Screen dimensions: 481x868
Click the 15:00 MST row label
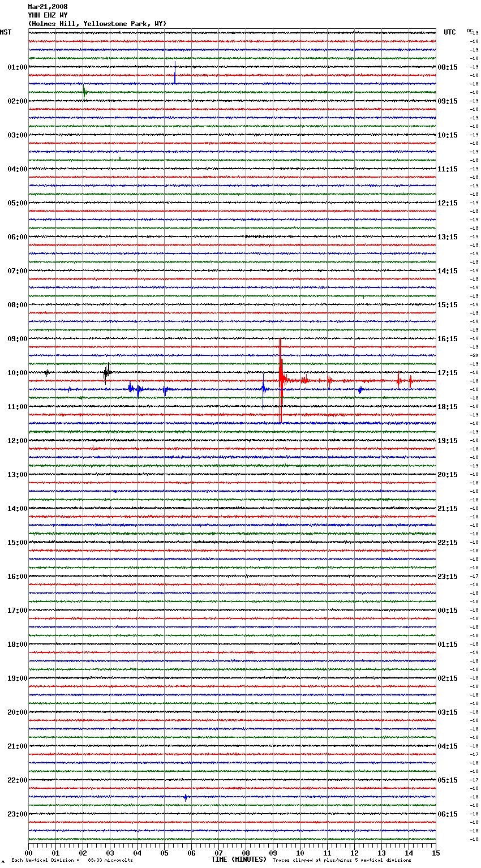point(18,543)
